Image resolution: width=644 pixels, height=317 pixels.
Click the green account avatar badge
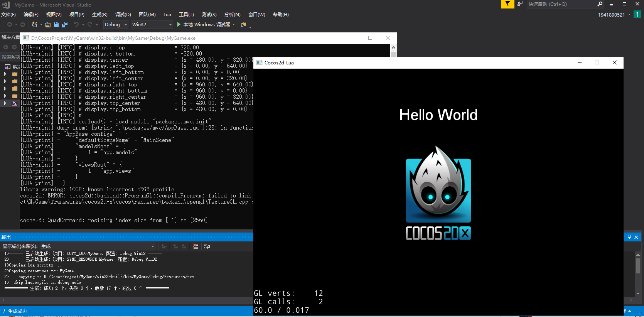click(x=637, y=14)
